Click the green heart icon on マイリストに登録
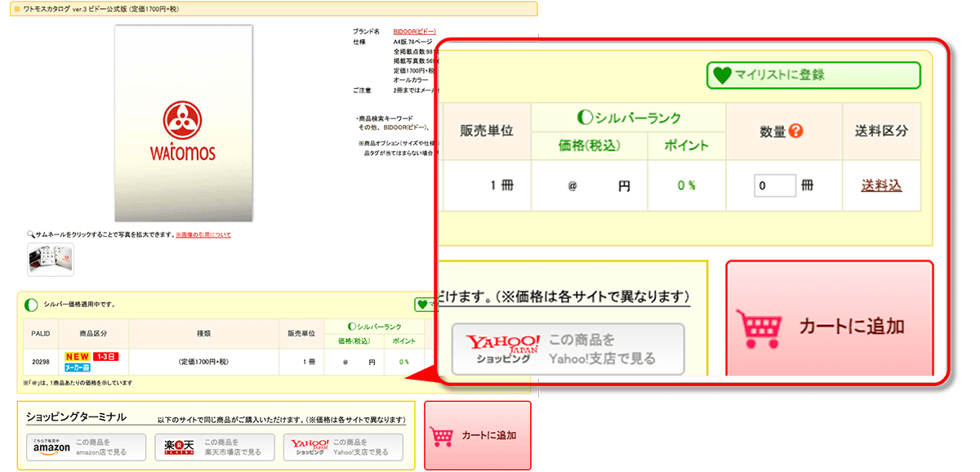 click(x=721, y=75)
